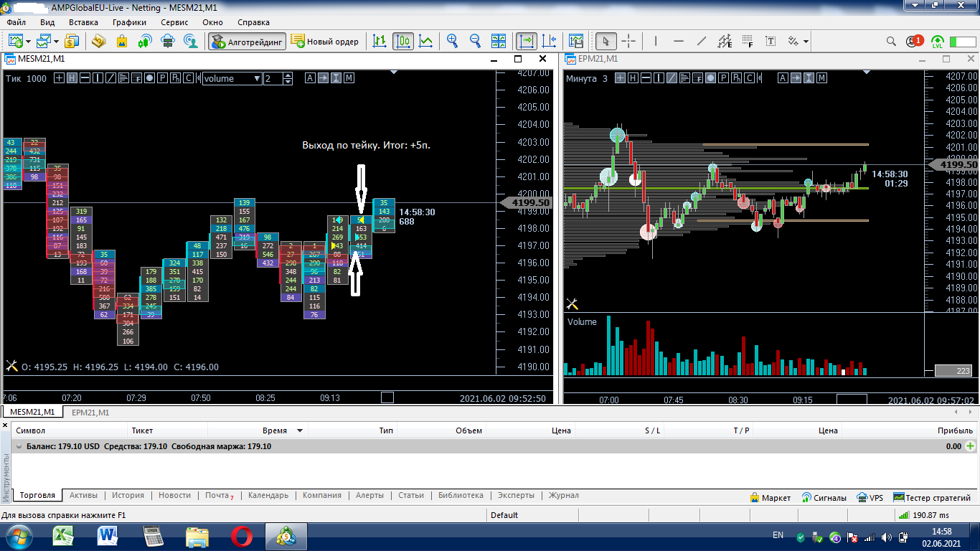
Task: Toggle chart shift from right edge
Action: (x=550, y=41)
